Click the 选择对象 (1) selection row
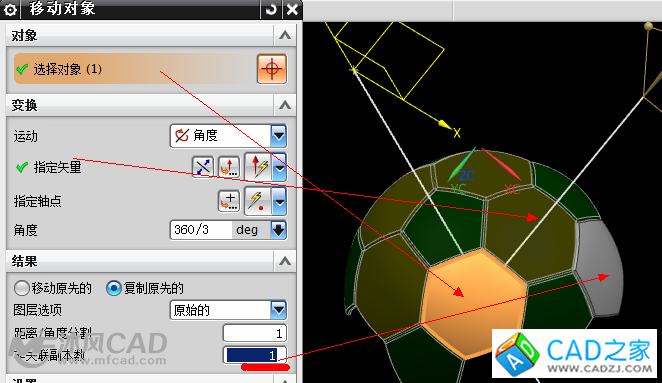The height and width of the screenshot is (383, 662). tap(134, 68)
